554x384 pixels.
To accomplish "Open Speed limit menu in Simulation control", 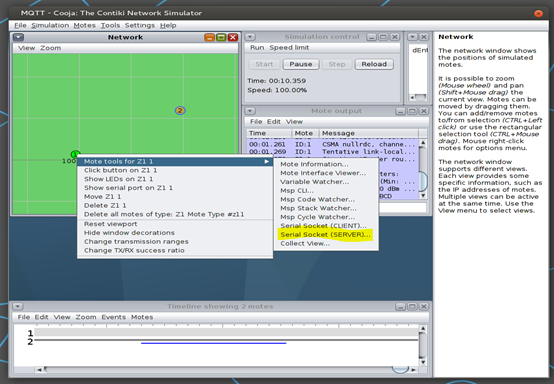I will pos(289,48).
